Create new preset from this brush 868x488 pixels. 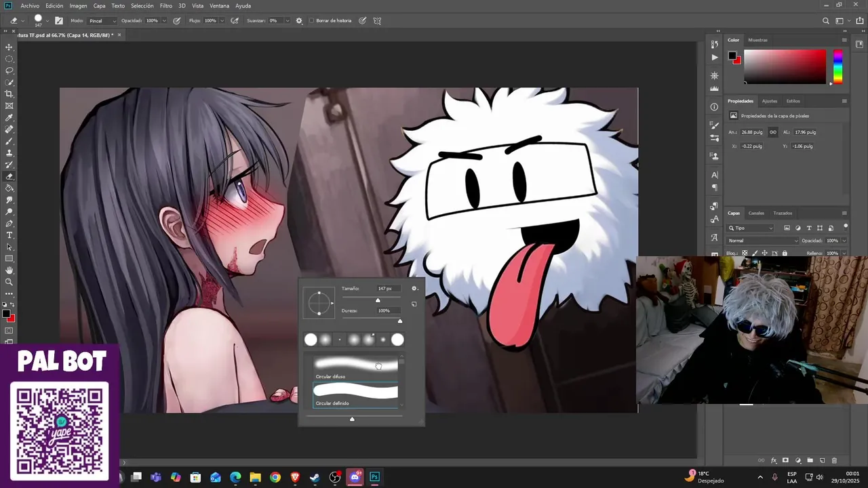click(x=414, y=304)
